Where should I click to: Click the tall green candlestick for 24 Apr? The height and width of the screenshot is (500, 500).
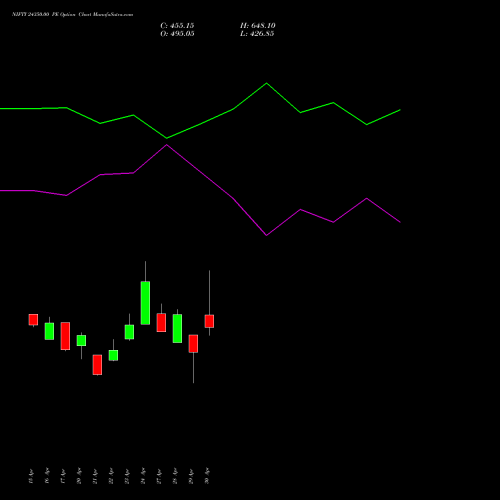[x=145, y=303]
